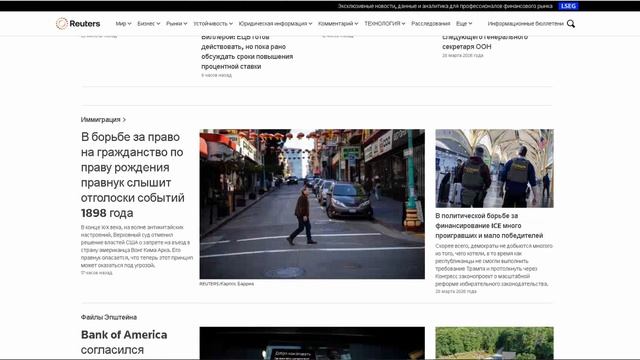Expand the Комментарий dropdown menu

point(338,24)
